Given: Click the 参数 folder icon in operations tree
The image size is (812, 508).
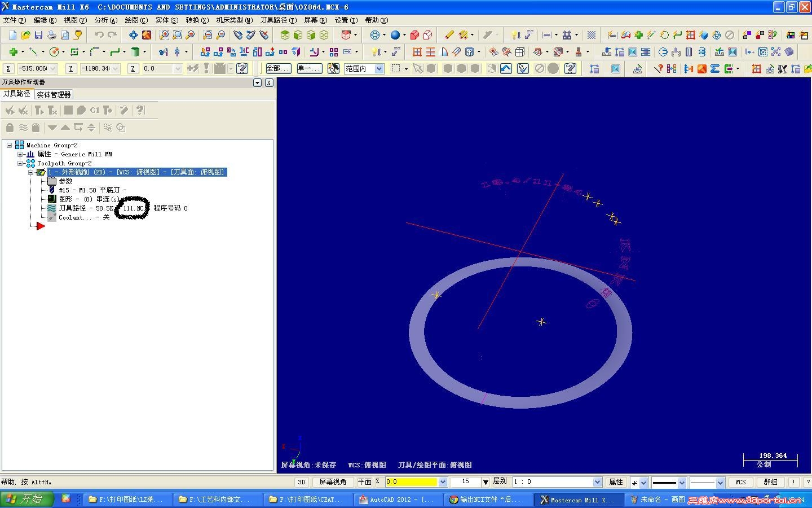Looking at the screenshot, I should 52,181.
